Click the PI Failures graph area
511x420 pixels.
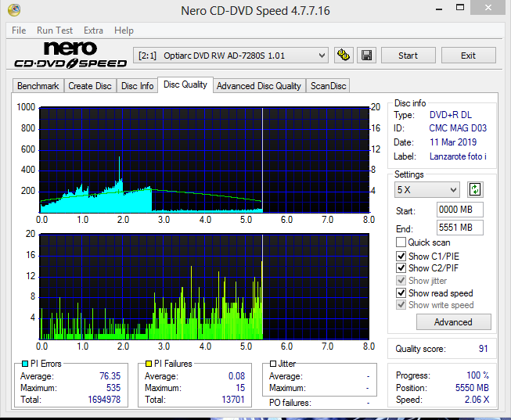tap(204, 287)
